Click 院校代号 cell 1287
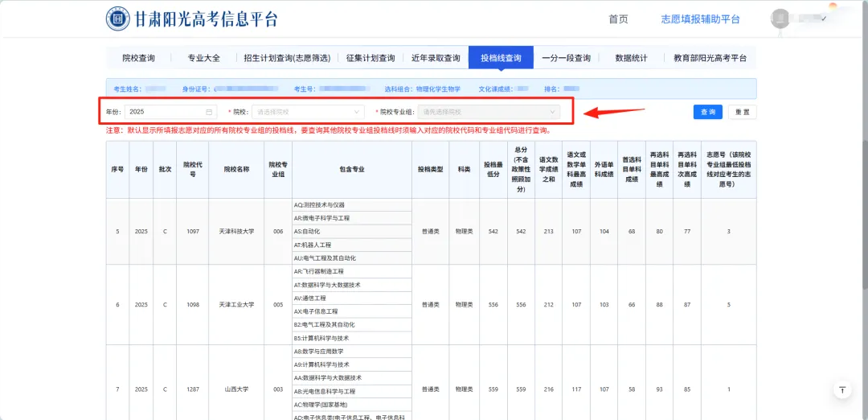 193,389
